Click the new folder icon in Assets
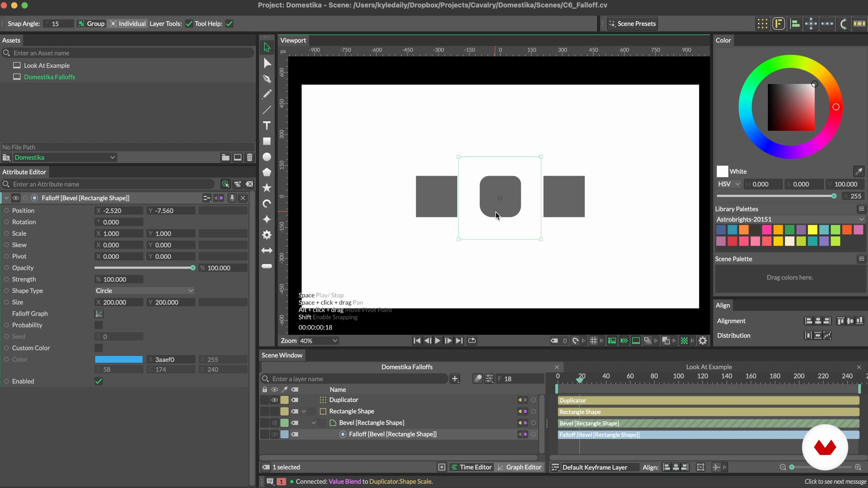 pyautogui.click(x=225, y=158)
